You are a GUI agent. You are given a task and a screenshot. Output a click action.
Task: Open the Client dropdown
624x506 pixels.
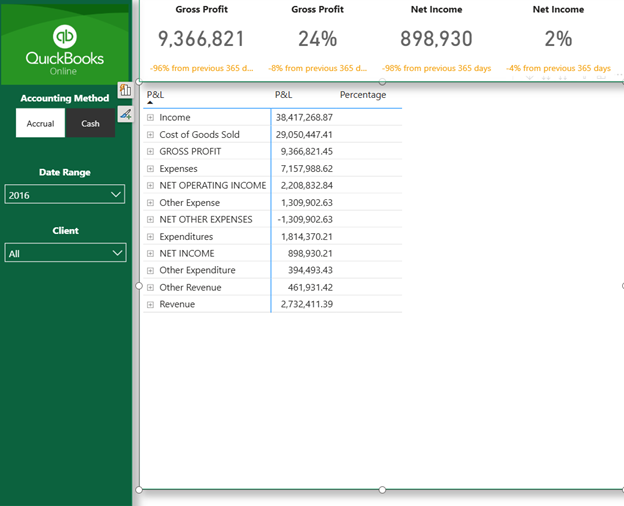[x=65, y=253]
